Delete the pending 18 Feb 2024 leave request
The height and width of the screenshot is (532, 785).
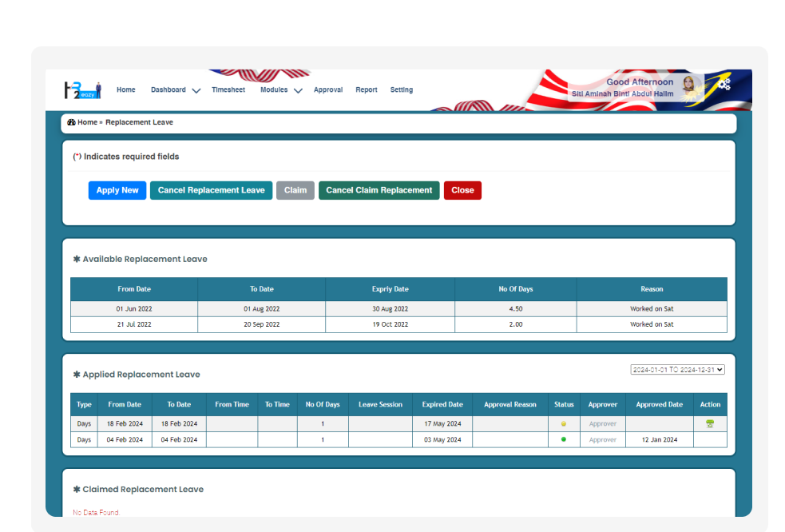pyautogui.click(x=710, y=423)
